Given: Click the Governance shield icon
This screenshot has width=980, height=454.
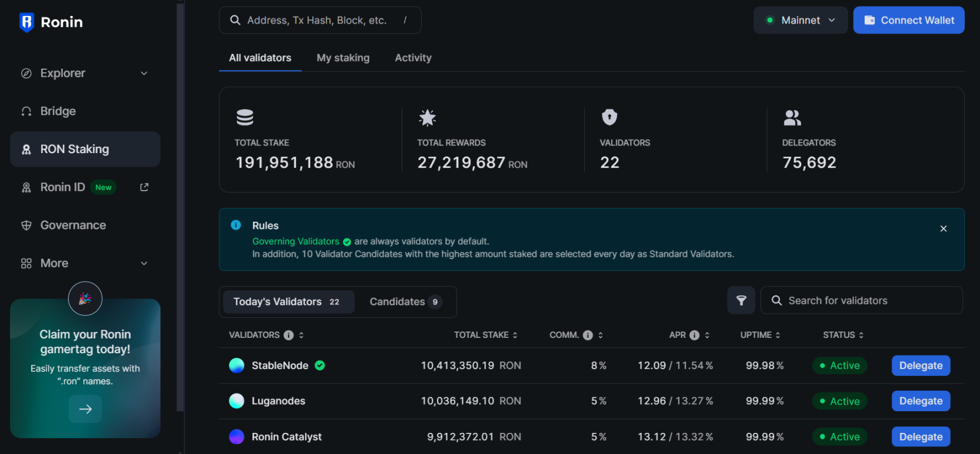Looking at the screenshot, I should coord(26,225).
